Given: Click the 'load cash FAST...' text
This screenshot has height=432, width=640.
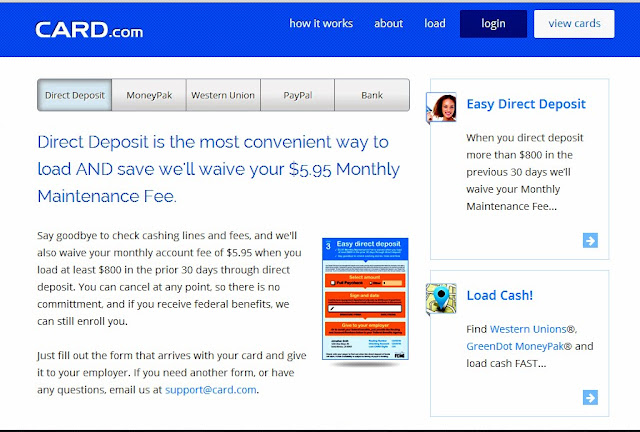Looking at the screenshot, I should (x=506, y=363).
